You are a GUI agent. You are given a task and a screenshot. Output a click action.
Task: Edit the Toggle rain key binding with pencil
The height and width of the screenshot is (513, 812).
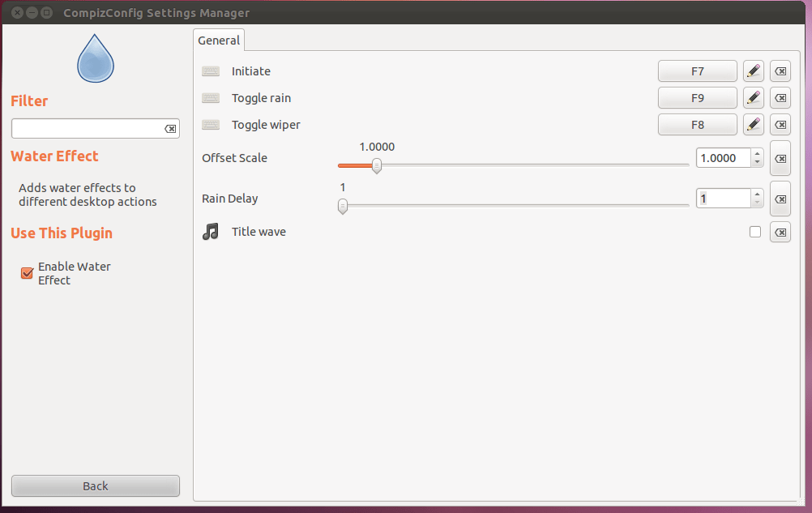click(x=754, y=98)
